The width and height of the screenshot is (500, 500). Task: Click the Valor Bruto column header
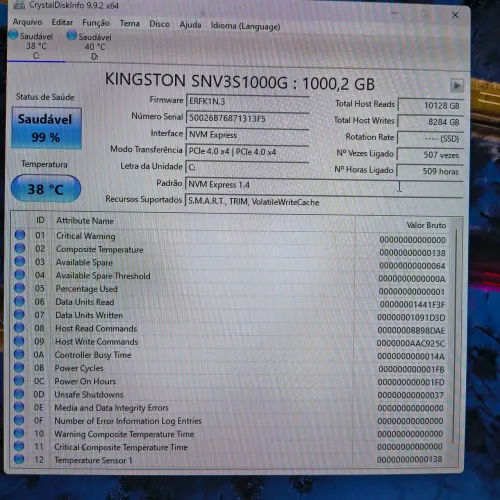coord(426,225)
